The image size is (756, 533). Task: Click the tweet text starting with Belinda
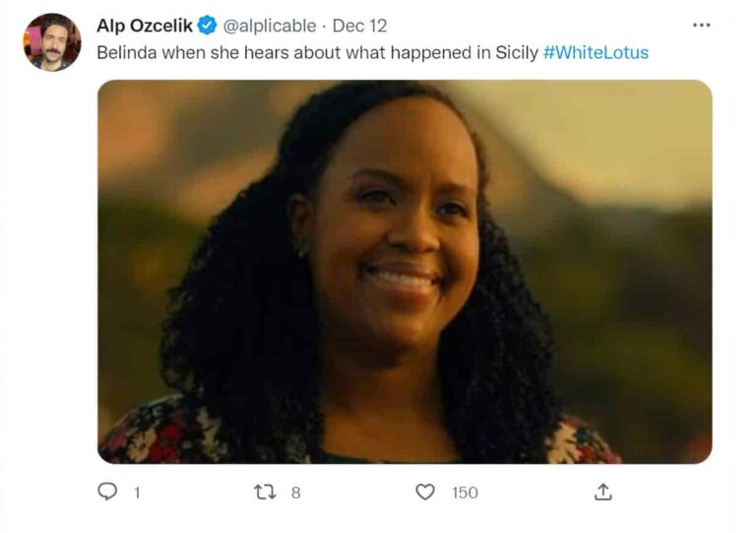pyautogui.click(x=295, y=53)
